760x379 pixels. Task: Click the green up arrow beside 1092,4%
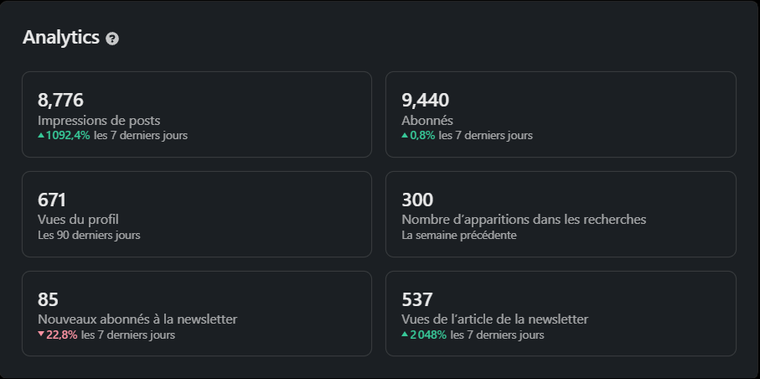click(41, 136)
